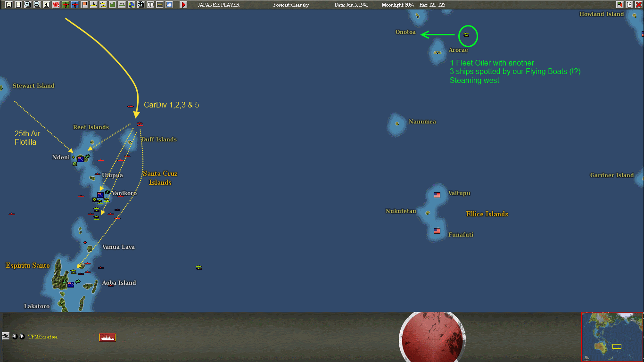Click the orange flag toolbar icon
Screen dimensions: 644x362
(x=85, y=4)
